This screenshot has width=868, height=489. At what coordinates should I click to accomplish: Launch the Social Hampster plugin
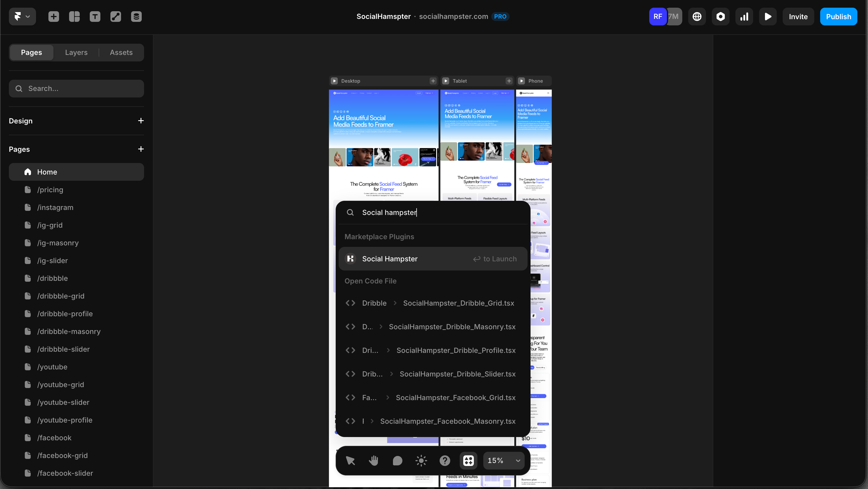click(x=433, y=259)
